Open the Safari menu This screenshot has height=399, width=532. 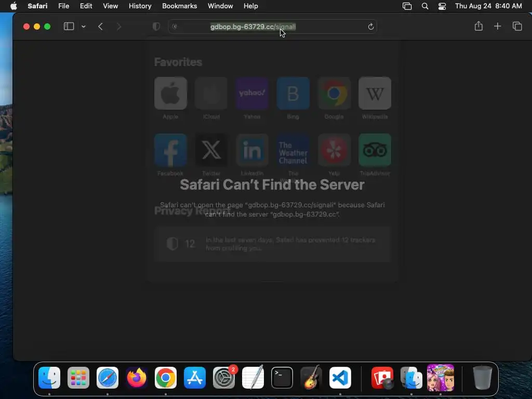(x=37, y=6)
